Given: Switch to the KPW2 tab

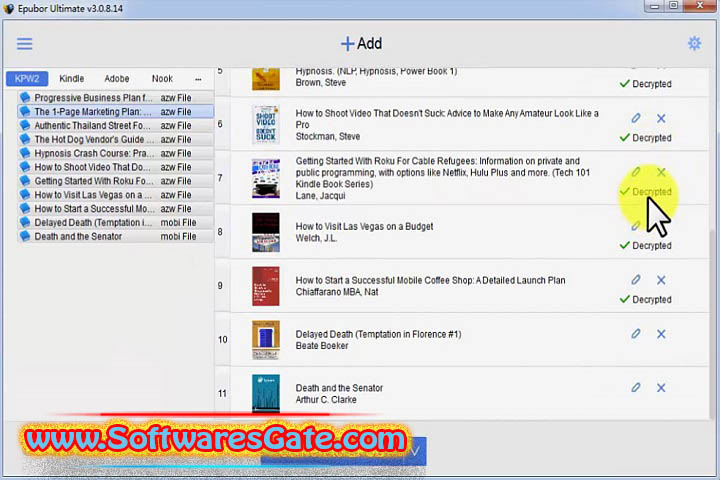Looking at the screenshot, I should point(27,79).
